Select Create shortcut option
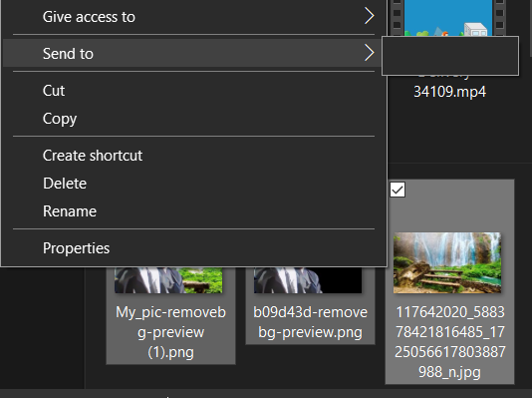 [x=193, y=156]
